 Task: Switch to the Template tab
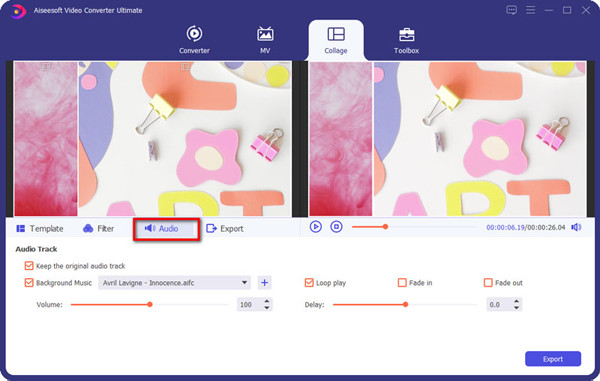39,229
